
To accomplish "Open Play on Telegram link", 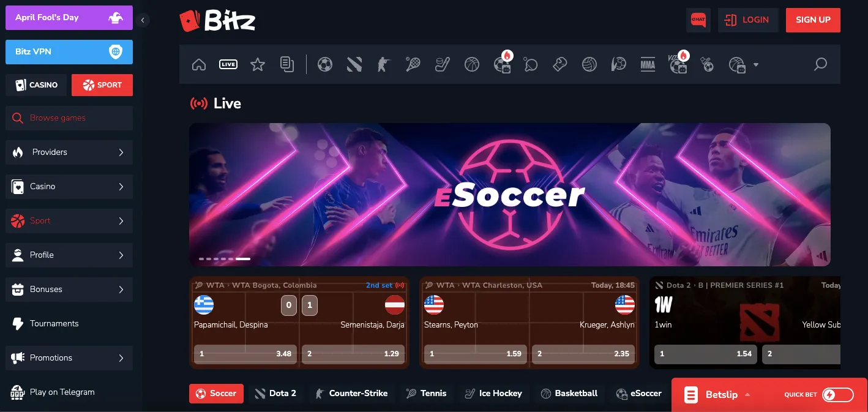I will [69, 392].
